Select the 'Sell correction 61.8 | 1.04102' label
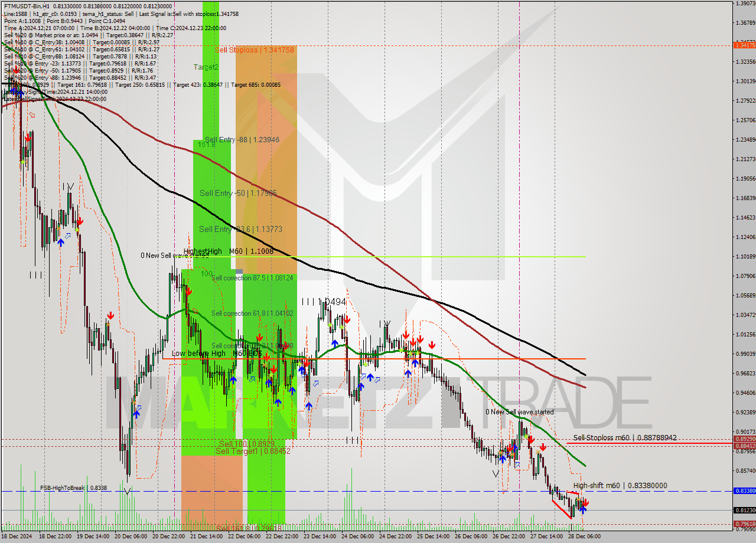Screen dimensions: 756x543 click(x=252, y=313)
